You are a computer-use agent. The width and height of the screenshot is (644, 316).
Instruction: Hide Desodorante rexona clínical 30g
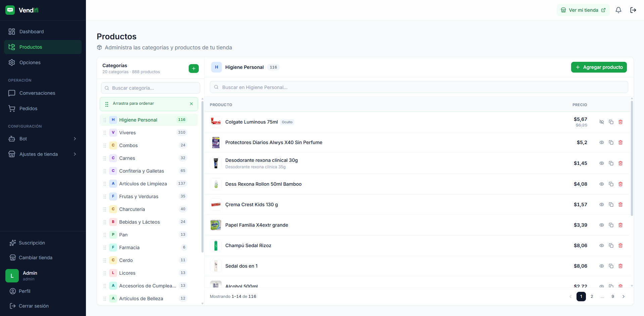click(x=602, y=163)
